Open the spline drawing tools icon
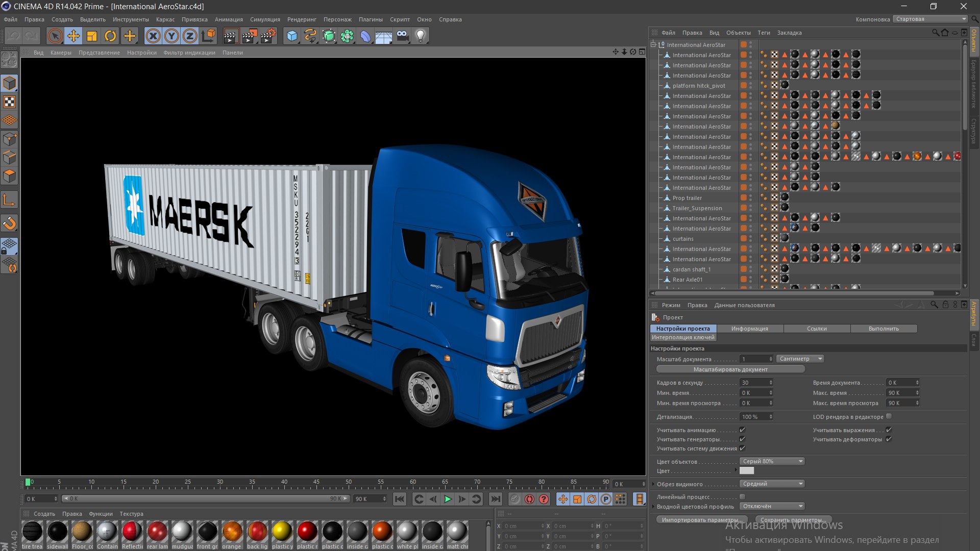Screen dimensions: 980x551 (x=310, y=36)
